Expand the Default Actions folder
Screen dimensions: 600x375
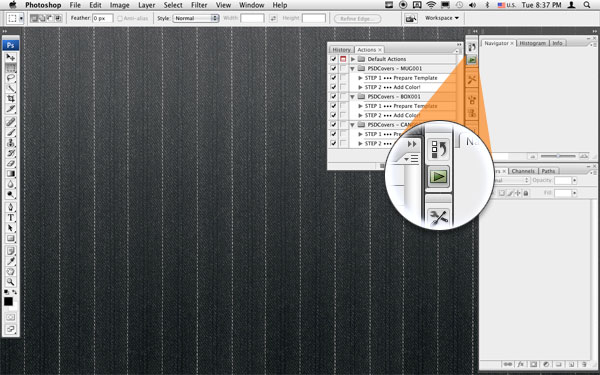tap(353, 59)
